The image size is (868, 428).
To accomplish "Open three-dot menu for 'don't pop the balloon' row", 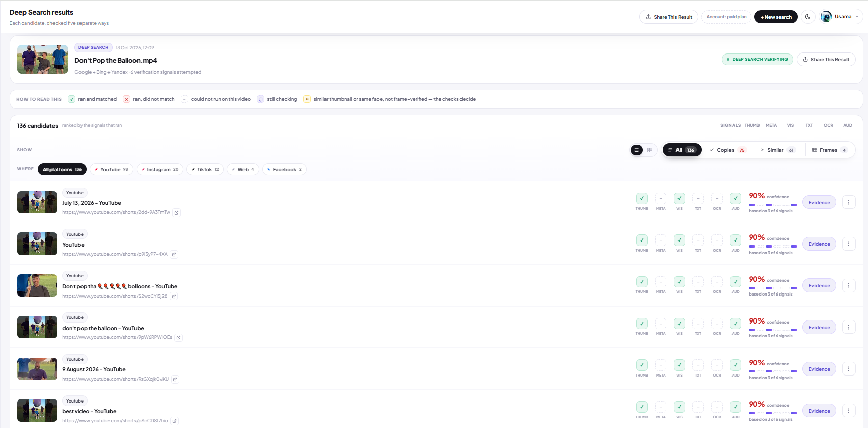I will (849, 327).
